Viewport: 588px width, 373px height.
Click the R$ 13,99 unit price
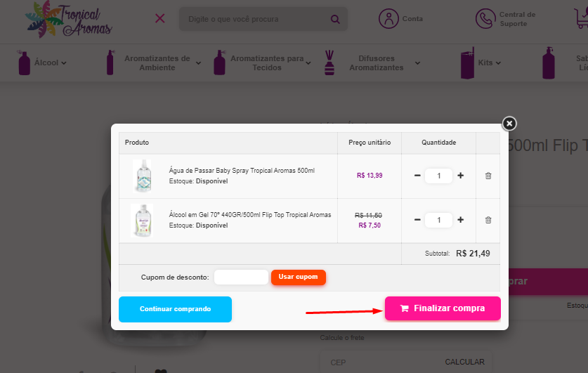[x=370, y=176]
